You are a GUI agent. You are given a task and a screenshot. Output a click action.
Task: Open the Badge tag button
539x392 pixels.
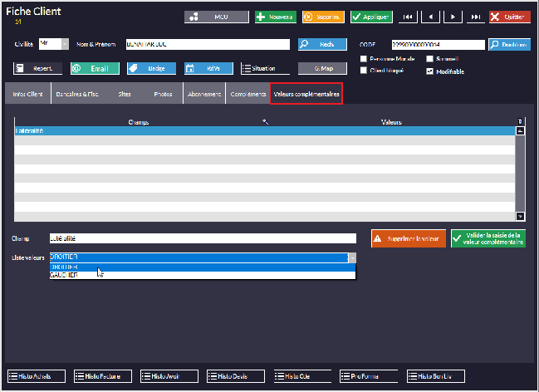tap(150, 69)
